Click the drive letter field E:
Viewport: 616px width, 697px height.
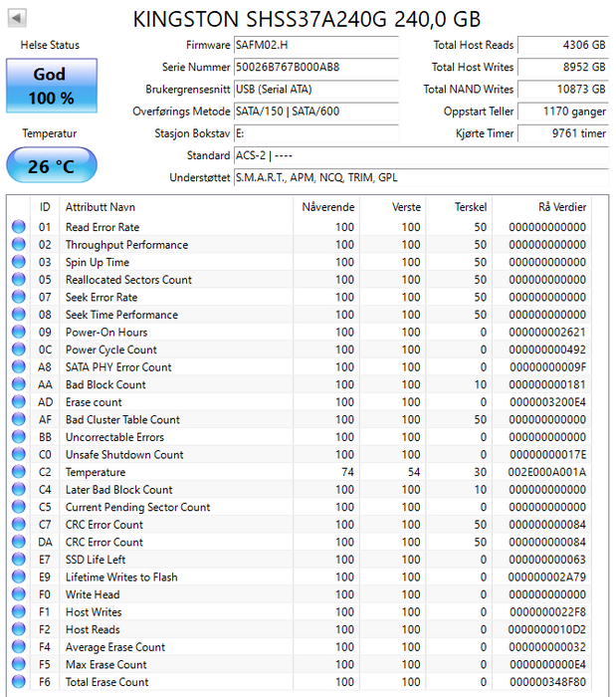(x=316, y=133)
